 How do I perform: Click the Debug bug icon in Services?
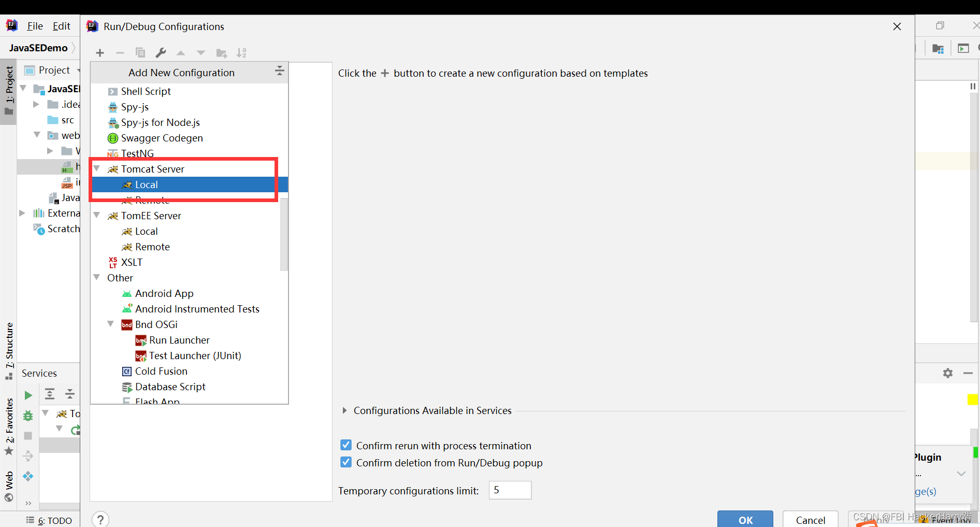(28, 416)
